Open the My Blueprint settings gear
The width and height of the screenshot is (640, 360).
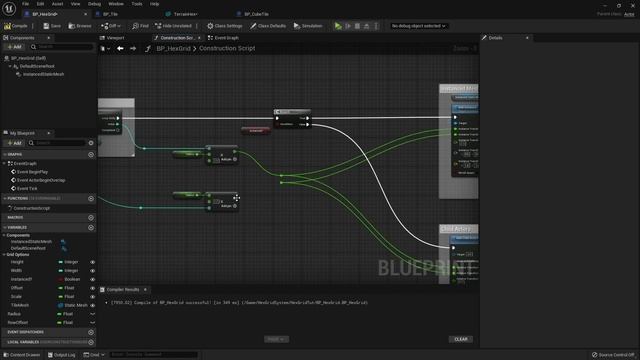[x=91, y=143]
